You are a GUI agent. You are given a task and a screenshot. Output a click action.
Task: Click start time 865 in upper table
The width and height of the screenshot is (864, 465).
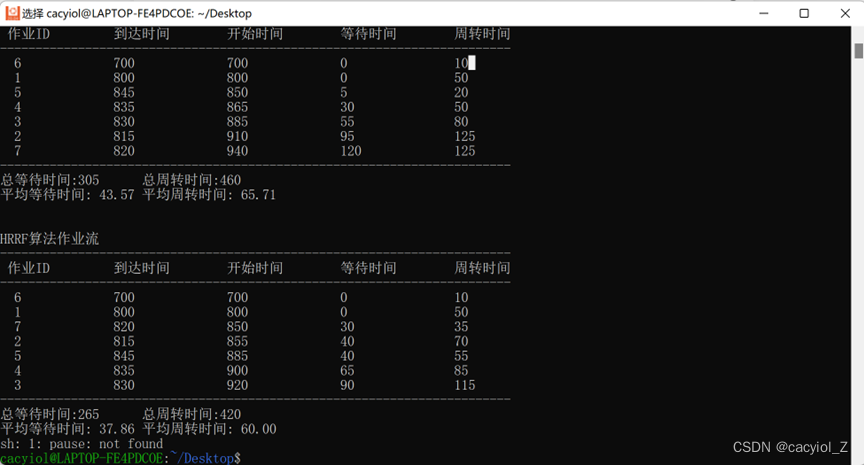237,107
